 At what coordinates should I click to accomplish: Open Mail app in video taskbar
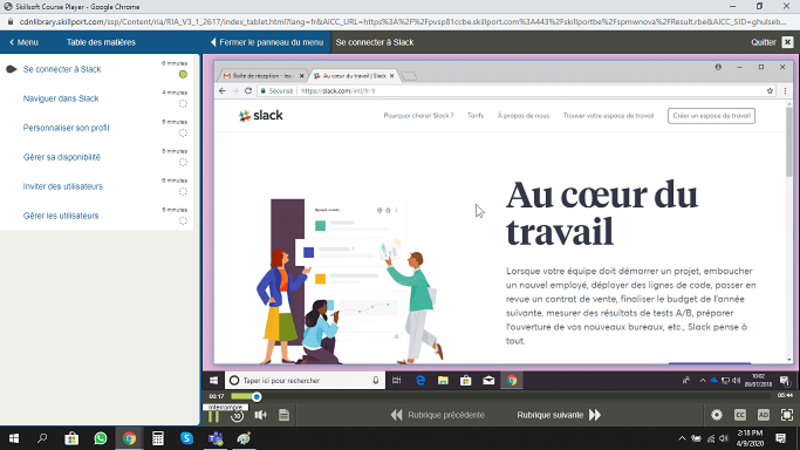[488, 381]
